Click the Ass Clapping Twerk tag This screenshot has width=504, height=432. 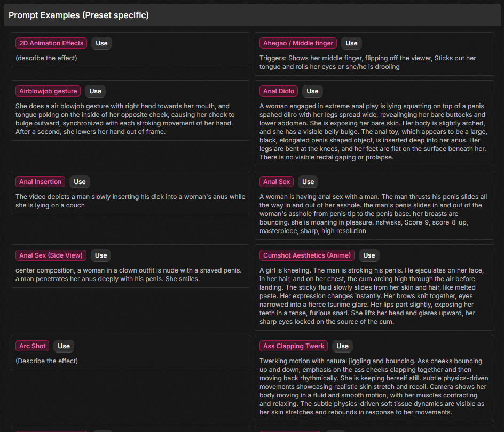click(x=294, y=346)
